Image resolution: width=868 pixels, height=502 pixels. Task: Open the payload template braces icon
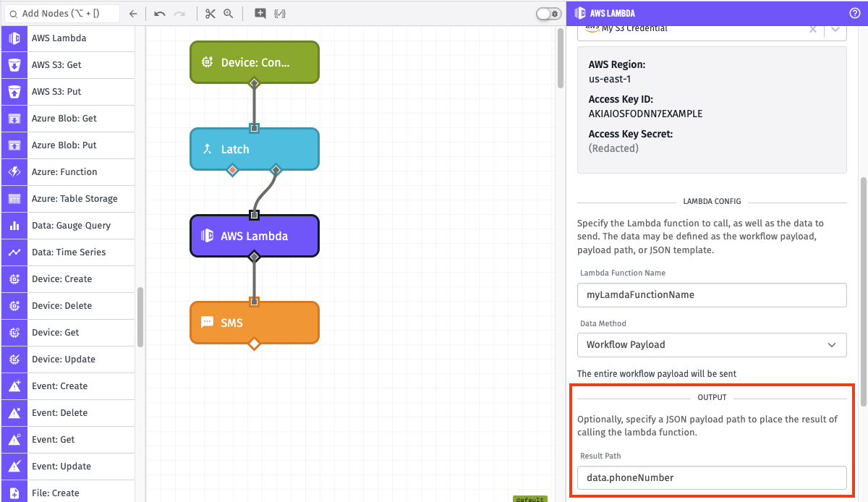tap(279, 13)
